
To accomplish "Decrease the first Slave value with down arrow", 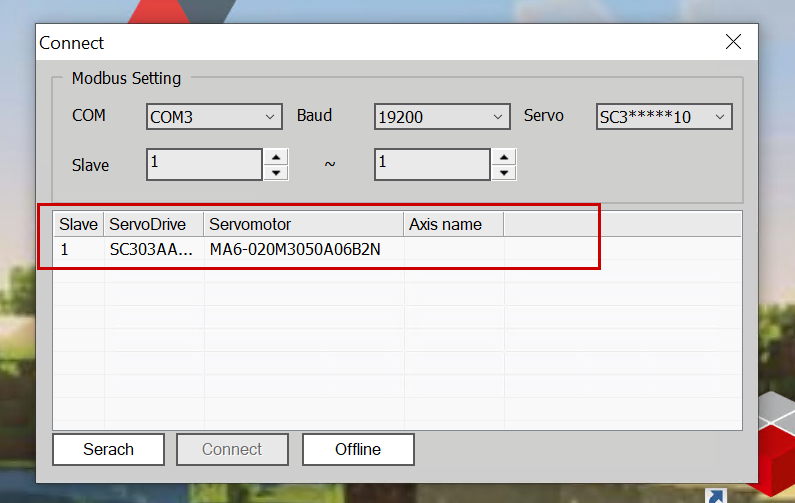I will 276,172.
